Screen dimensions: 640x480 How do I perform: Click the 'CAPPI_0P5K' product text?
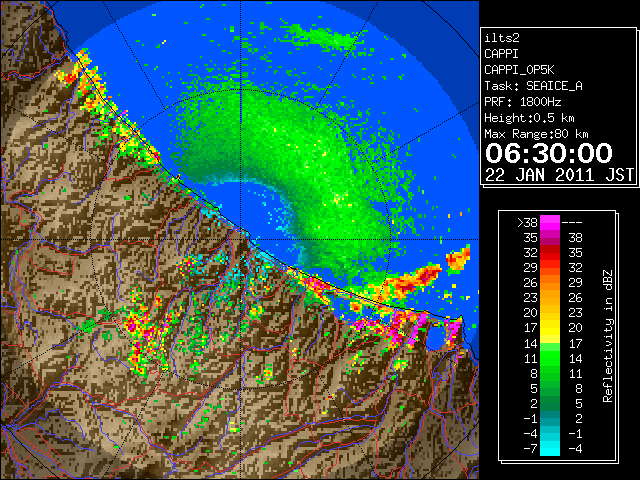[519, 70]
